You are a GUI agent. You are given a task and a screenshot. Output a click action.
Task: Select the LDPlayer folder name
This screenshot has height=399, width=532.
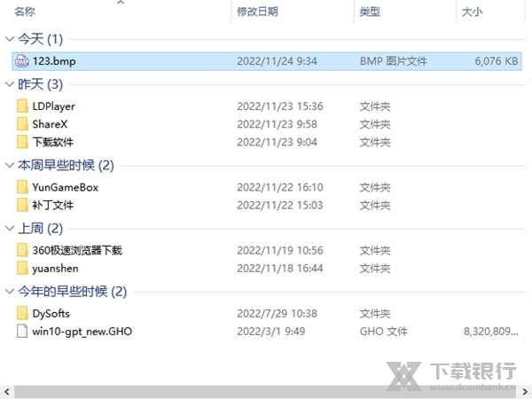coord(53,106)
